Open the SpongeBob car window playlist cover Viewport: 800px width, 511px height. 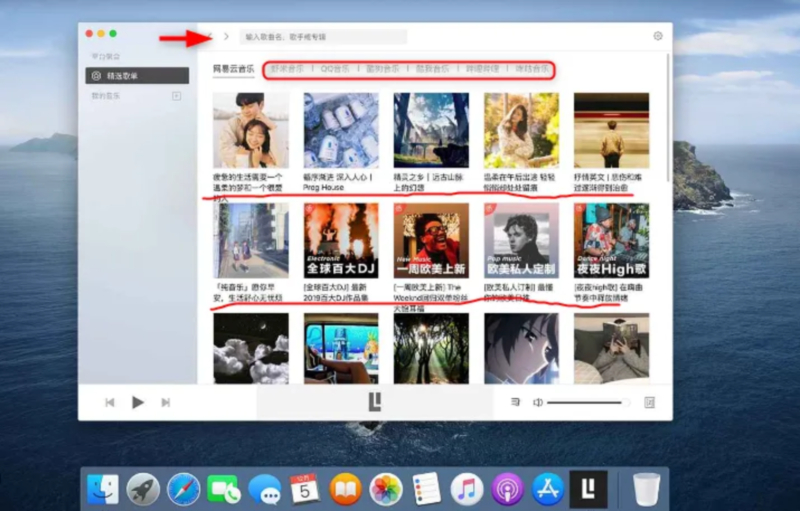point(341,348)
